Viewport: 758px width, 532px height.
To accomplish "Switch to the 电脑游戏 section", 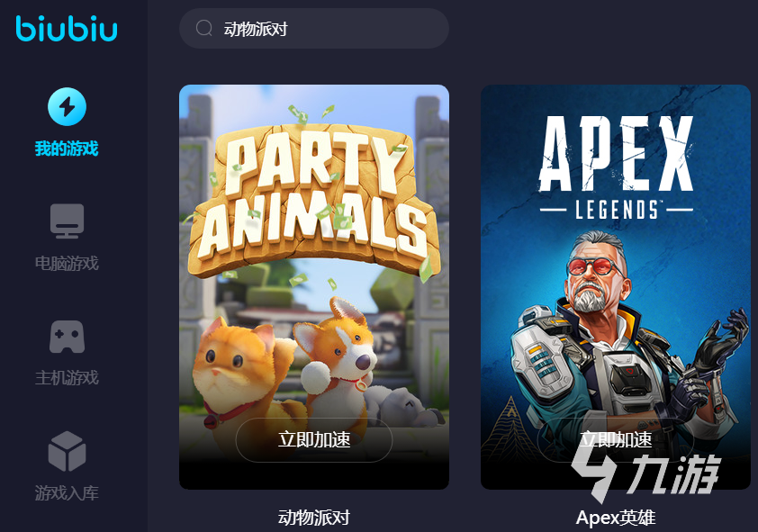I will point(67,264).
